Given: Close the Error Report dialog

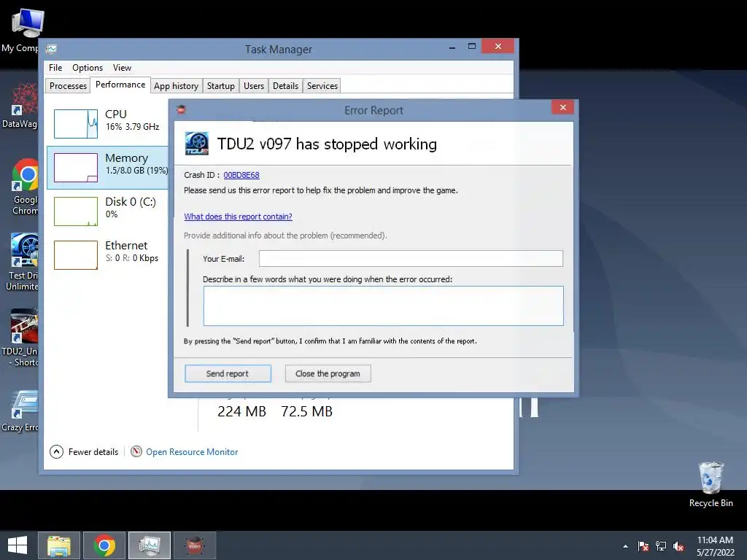Looking at the screenshot, I should click(x=562, y=107).
